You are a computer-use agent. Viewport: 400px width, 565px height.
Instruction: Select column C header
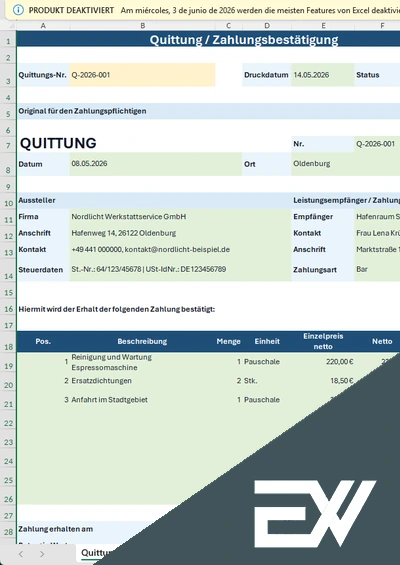(x=228, y=26)
